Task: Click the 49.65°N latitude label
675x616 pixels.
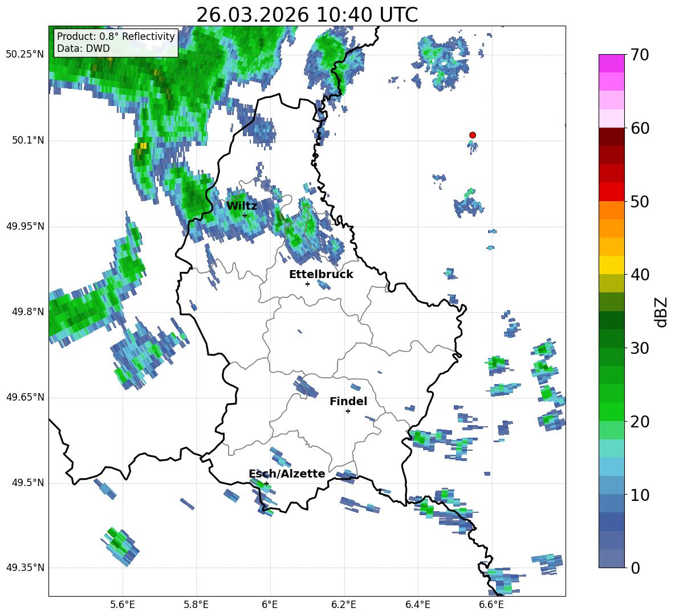Action: [25, 397]
